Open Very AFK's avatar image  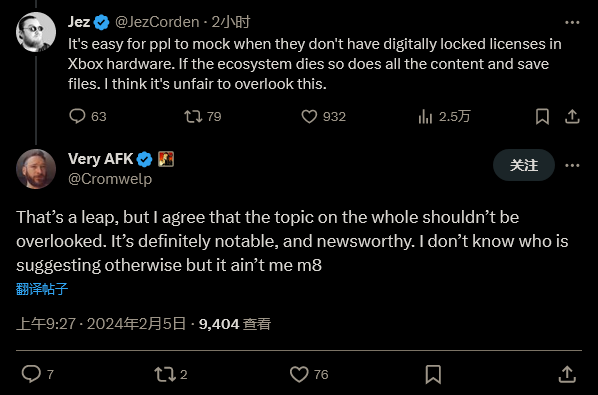[36, 169]
